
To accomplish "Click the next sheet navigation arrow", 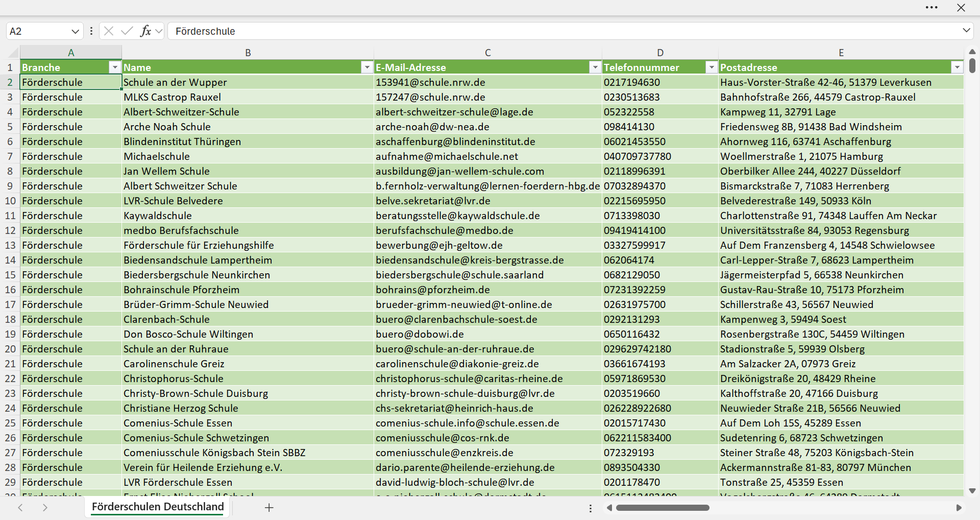I will [x=45, y=508].
